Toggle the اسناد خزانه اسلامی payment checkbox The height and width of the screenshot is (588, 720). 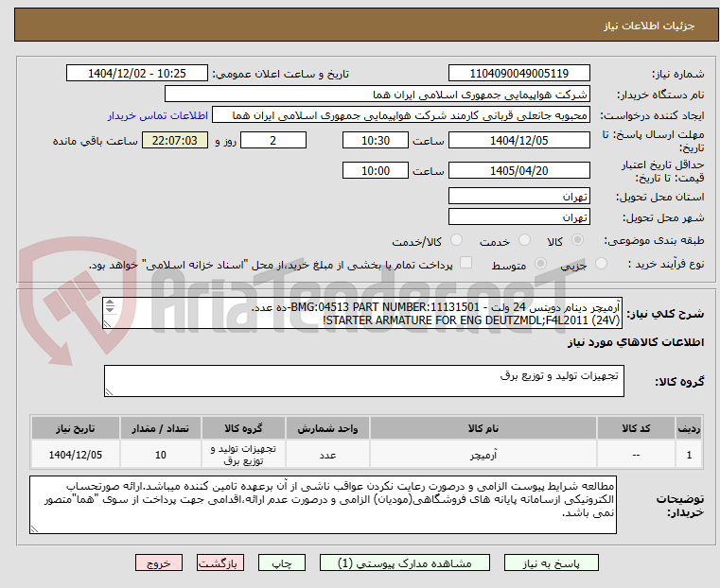click(x=465, y=263)
